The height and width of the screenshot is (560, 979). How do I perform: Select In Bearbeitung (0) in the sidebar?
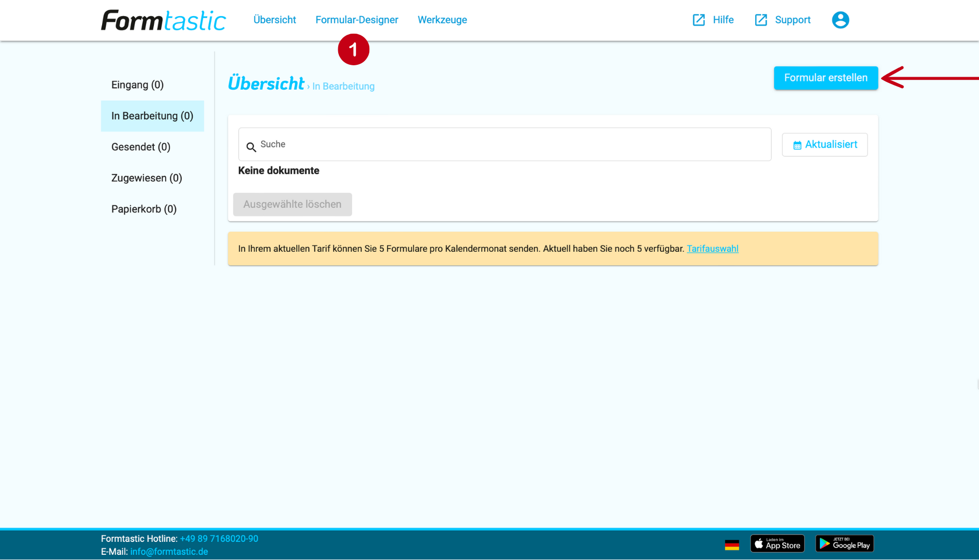[x=152, y=116]
